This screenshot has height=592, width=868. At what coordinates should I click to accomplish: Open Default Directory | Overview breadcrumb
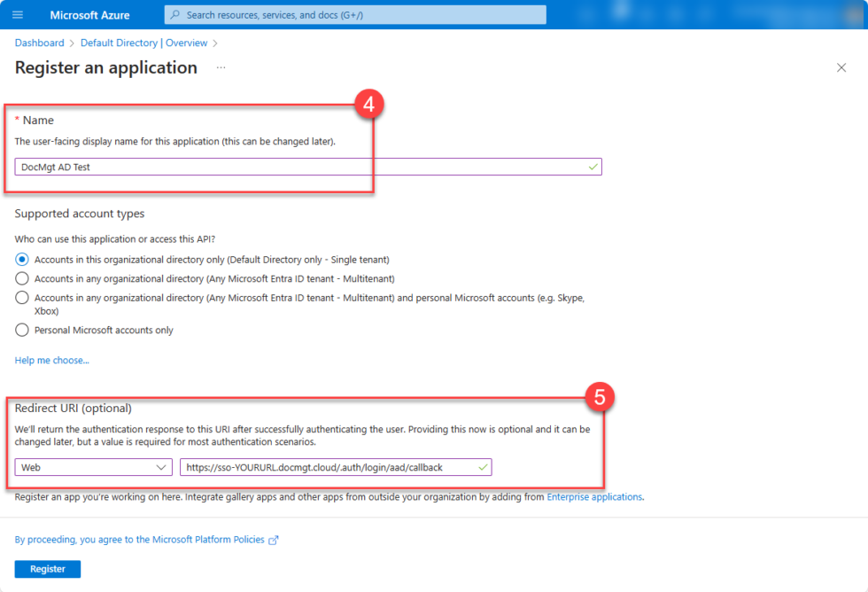tap(143, 43)
